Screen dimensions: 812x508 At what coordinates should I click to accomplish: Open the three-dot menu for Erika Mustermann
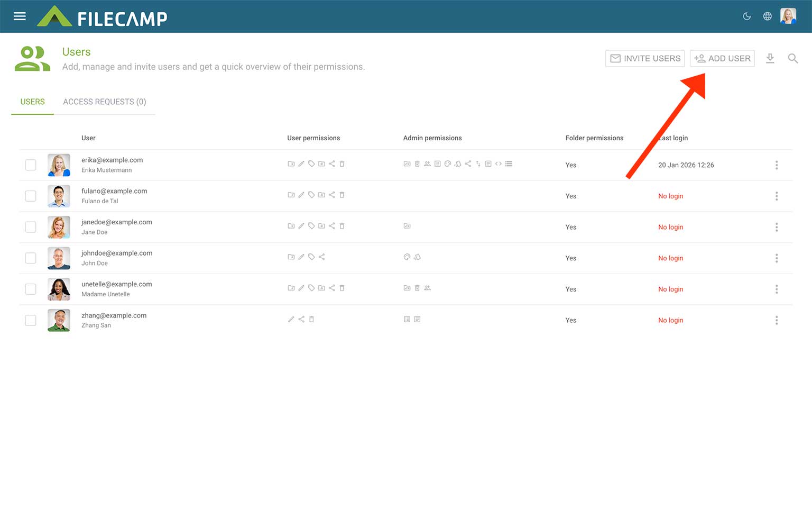pos(776,165)
